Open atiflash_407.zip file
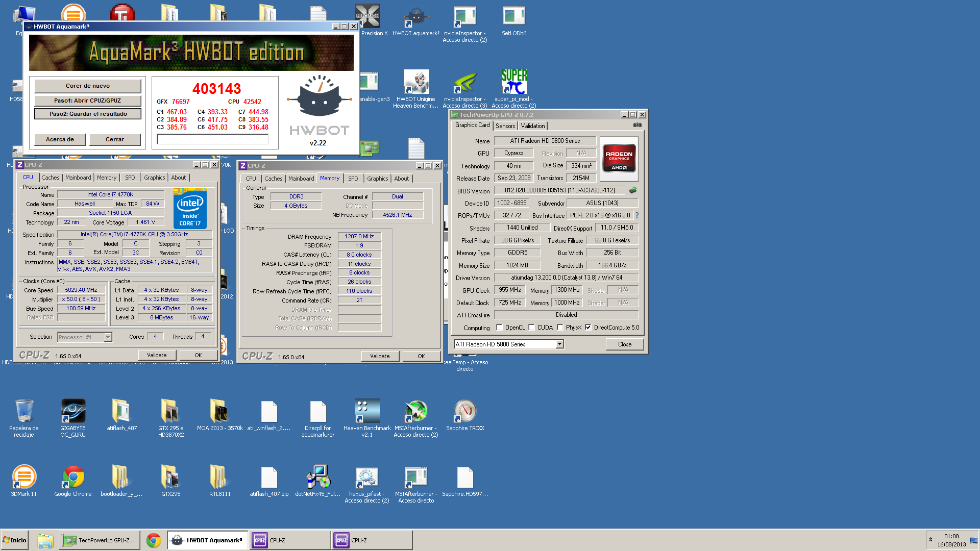The height and width of the screenshot is (551, 980). coord(269,481)
